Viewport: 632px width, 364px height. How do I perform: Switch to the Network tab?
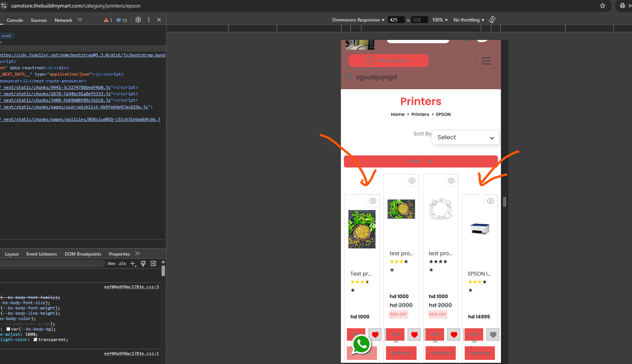pyautogui.click(x=63, y=20)
